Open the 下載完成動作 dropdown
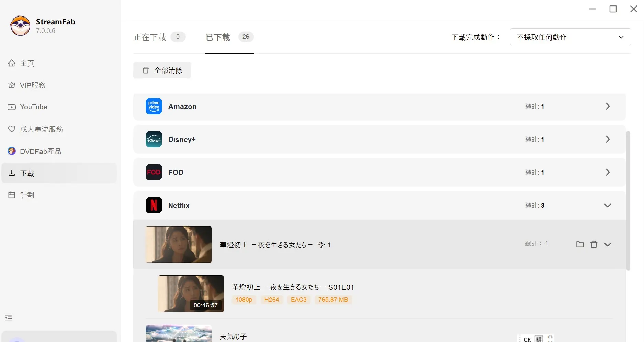 (570, 37)
